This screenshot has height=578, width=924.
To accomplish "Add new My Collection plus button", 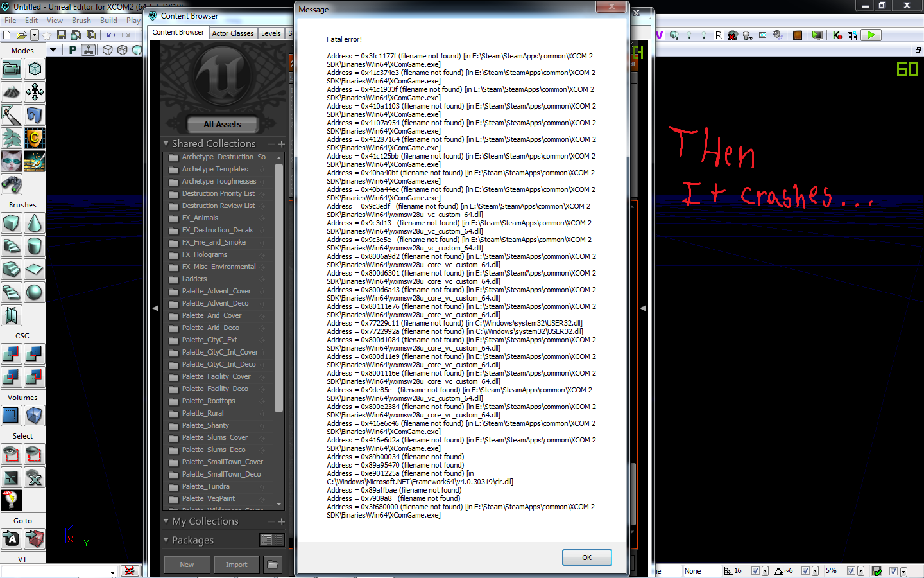I will (x=282, y=521).
